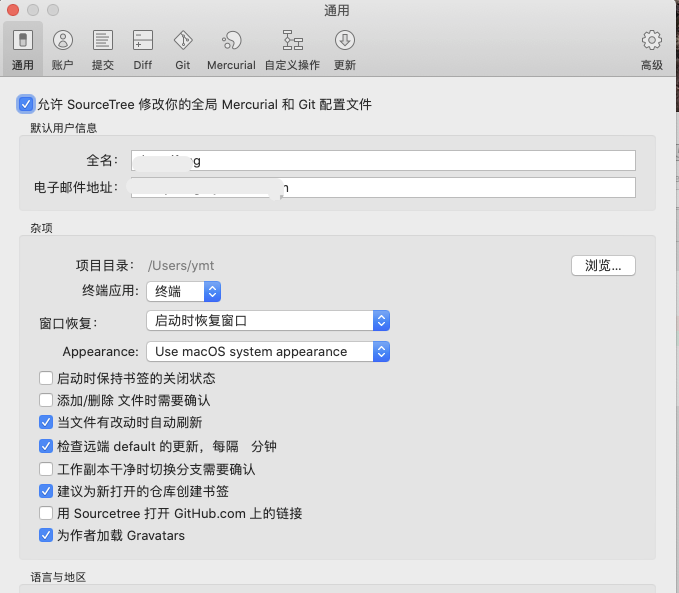
Task: Open the 更新 update preferences icon
Action: coord(345,40)
